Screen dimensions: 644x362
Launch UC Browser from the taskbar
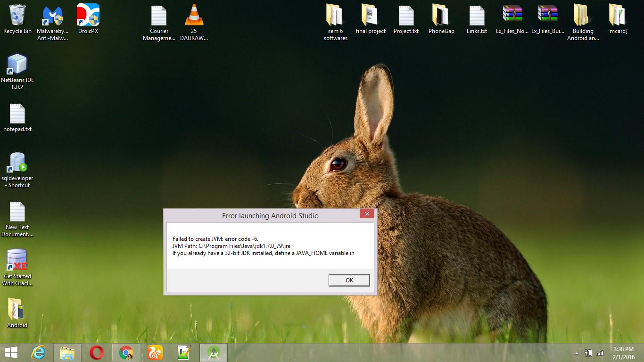155,353
